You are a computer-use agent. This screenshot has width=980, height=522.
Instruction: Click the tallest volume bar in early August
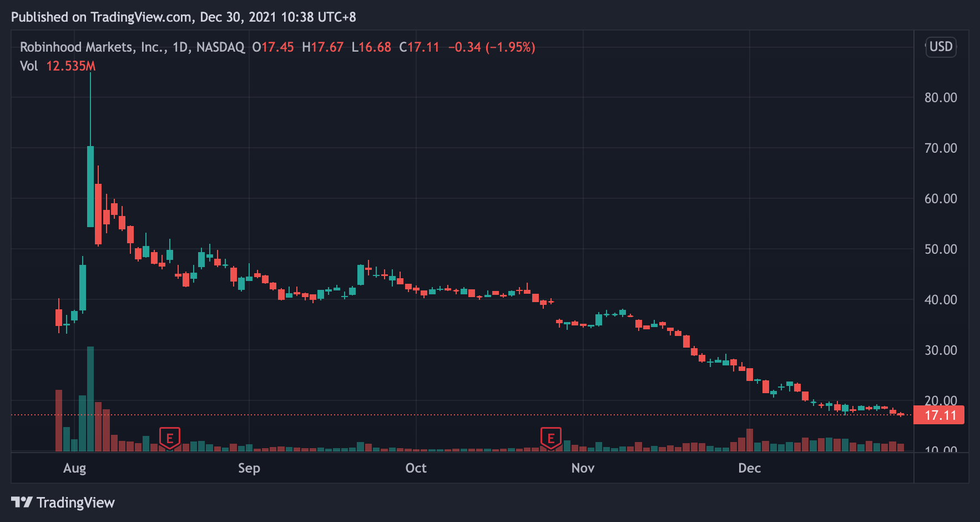pos(90,399)
